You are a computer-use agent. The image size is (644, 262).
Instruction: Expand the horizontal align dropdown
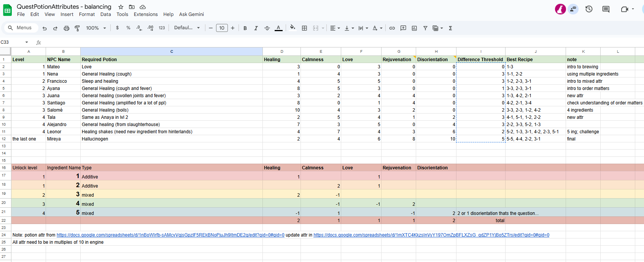335,28
